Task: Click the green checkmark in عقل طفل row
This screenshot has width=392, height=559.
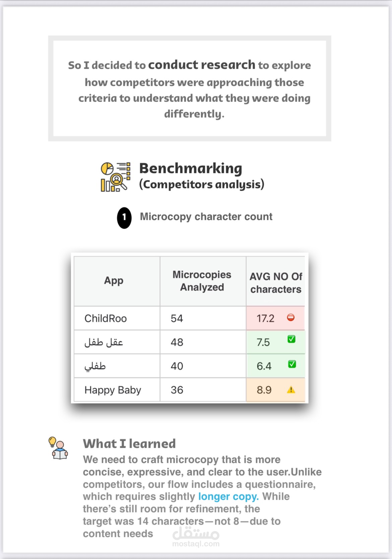Action: [x=291, y=339]
